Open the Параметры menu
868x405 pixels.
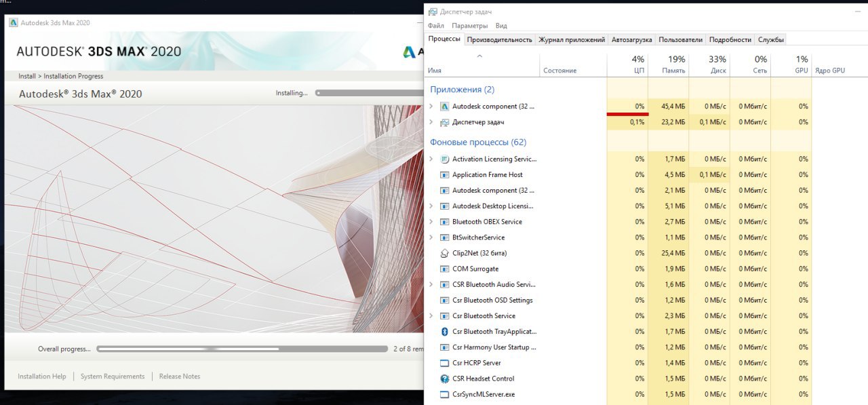pos(470,26)
